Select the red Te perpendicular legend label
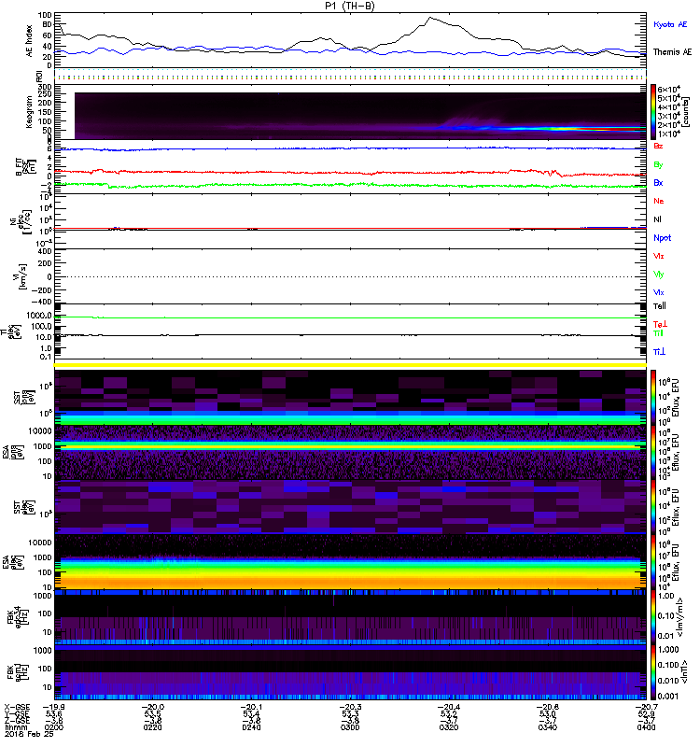 click(660, 324)
